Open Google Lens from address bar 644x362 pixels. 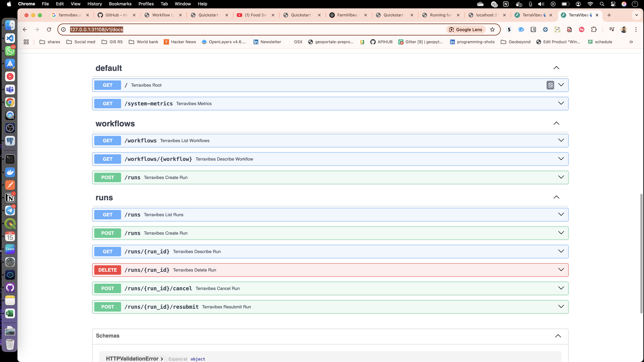pos(466,29)
